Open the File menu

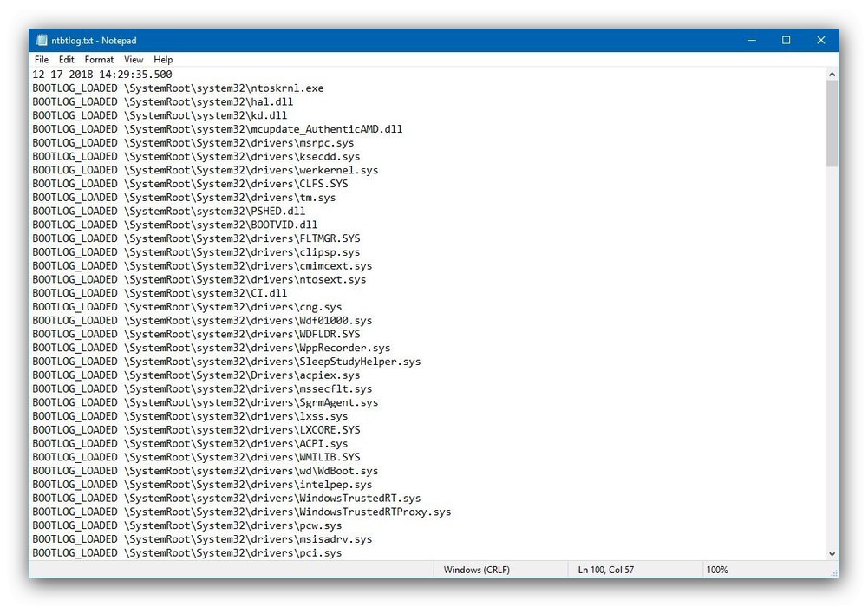click(x=42, y=60)
